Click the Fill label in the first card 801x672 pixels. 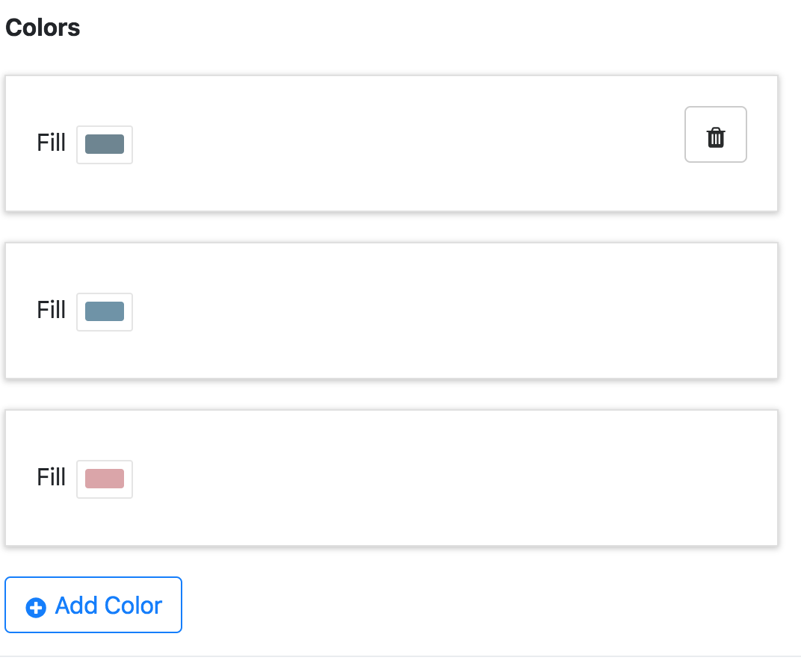click(52, 142)
